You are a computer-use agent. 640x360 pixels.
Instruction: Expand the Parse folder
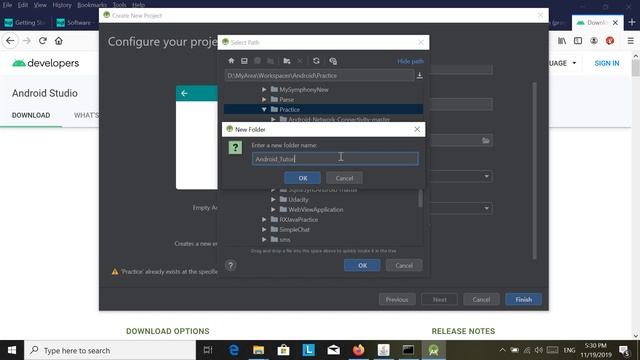tap(264, 99)
